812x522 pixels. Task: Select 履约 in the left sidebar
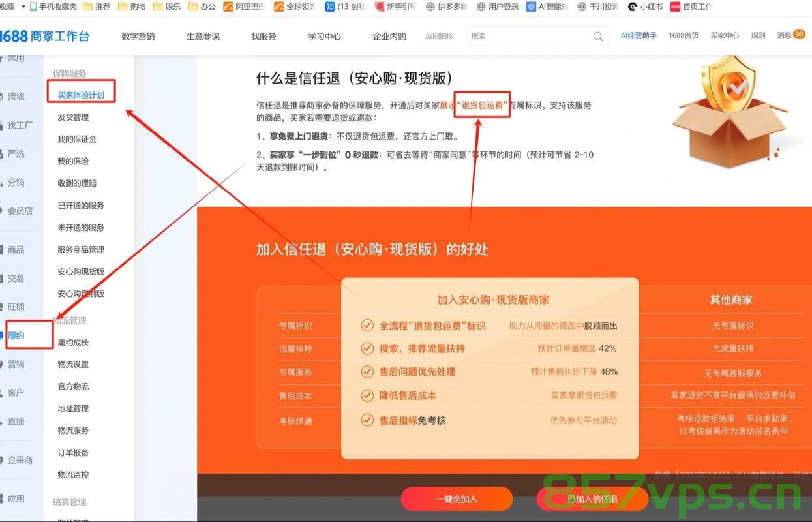pos(16,335)
